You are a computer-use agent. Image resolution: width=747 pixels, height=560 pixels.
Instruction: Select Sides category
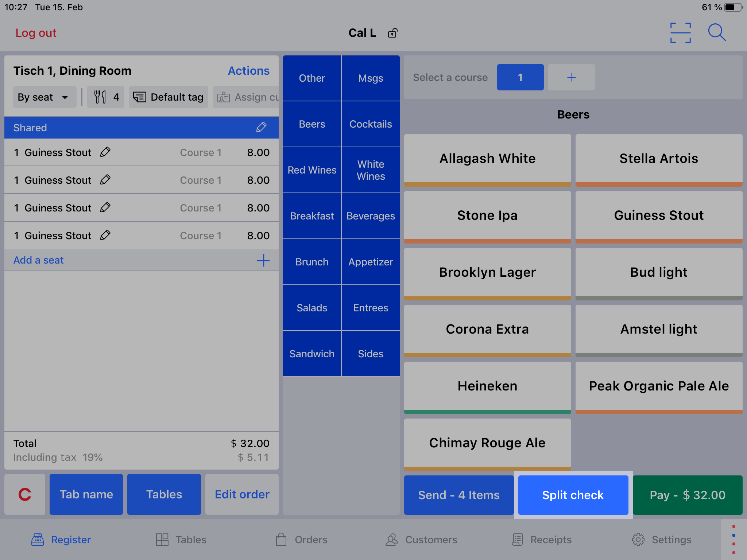tap(371, 354)
